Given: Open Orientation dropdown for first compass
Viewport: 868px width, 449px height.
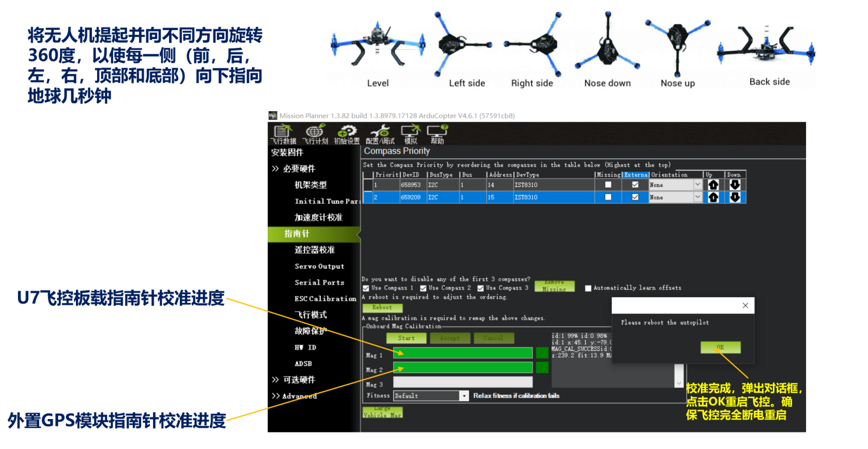Looking at the screenshot, I should point(697,185).
